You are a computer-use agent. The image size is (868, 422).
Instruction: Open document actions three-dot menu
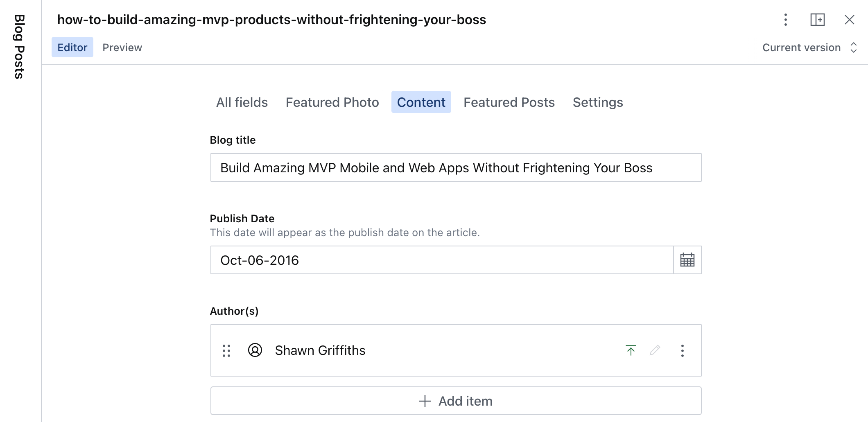pos(785,20)
